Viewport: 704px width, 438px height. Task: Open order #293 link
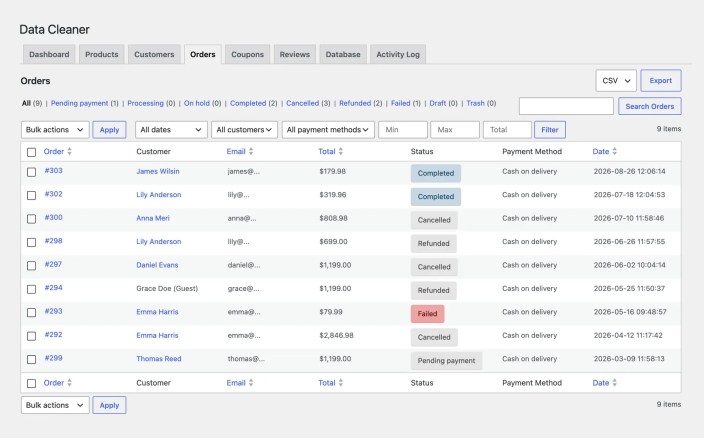coord(53,311)
